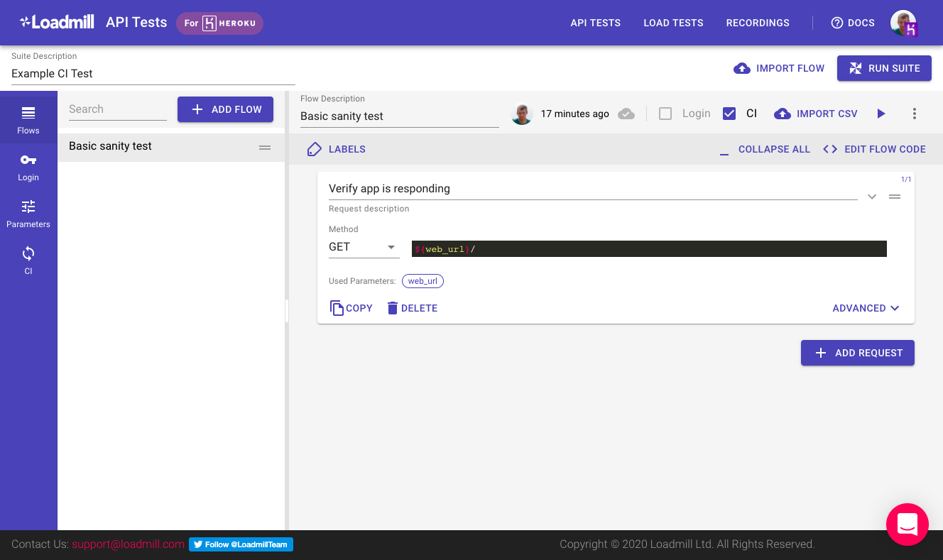Select the Login section in the left sidebar
The width and height of the screenshot is (943, 560).
point(28,165)
